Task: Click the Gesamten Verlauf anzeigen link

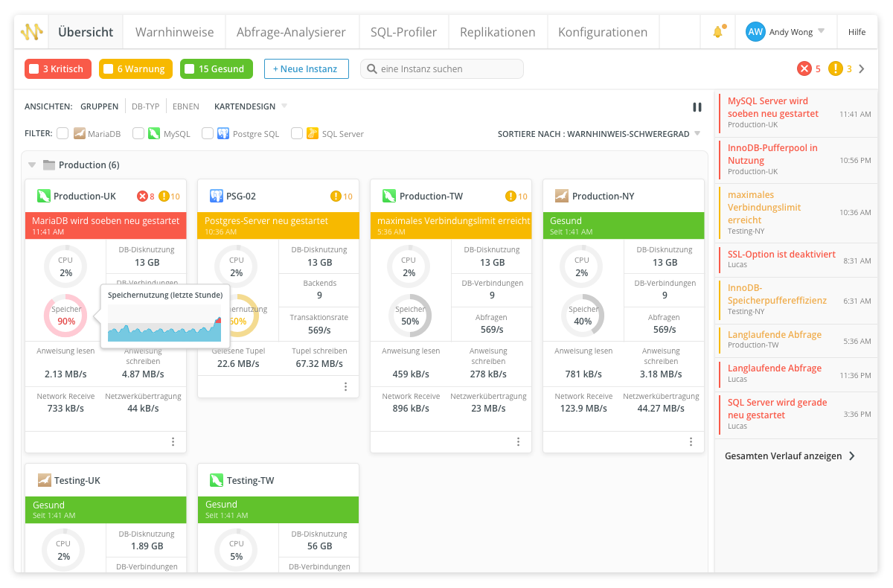Action: 784,456
